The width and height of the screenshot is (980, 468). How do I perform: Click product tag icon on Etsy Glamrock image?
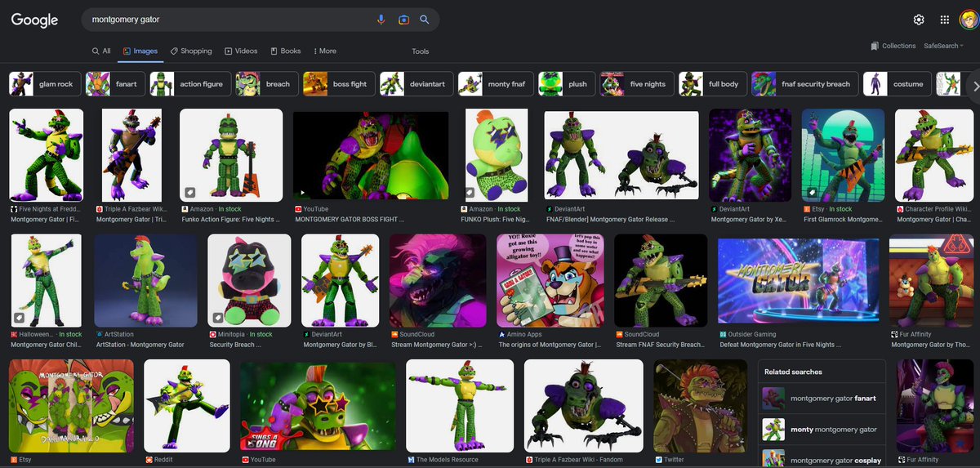tap(813, 192)
